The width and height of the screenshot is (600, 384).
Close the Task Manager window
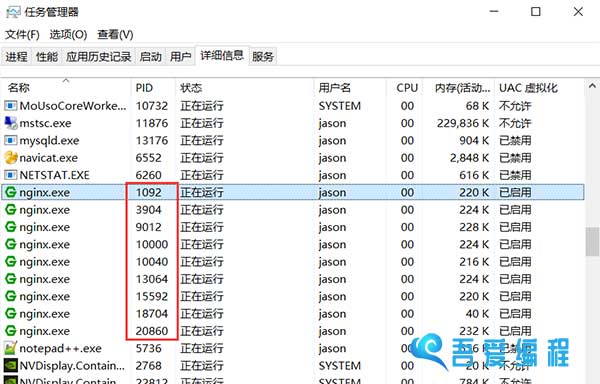click(578, 12)
